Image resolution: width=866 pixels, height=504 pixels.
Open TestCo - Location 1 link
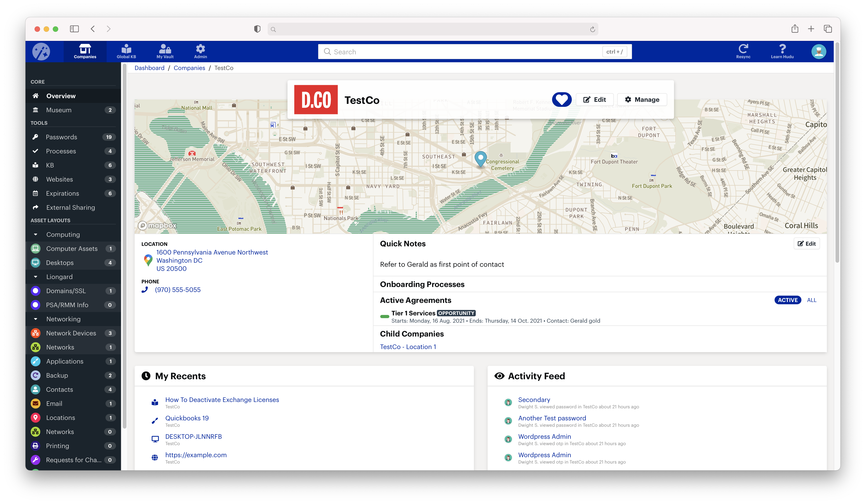[x=408, y=347]
